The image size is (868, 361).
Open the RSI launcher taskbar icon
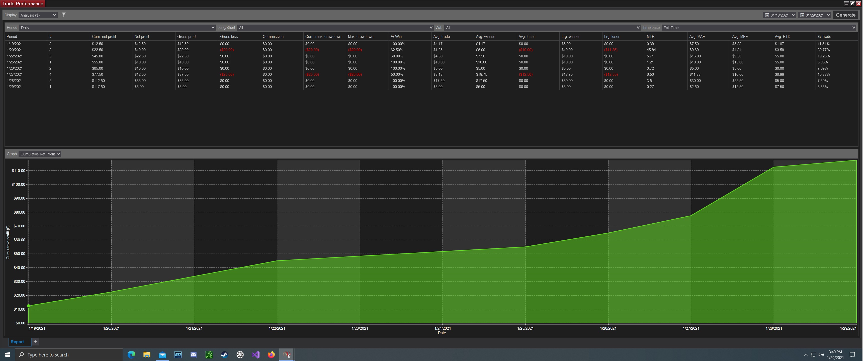[x=178, y=354]
